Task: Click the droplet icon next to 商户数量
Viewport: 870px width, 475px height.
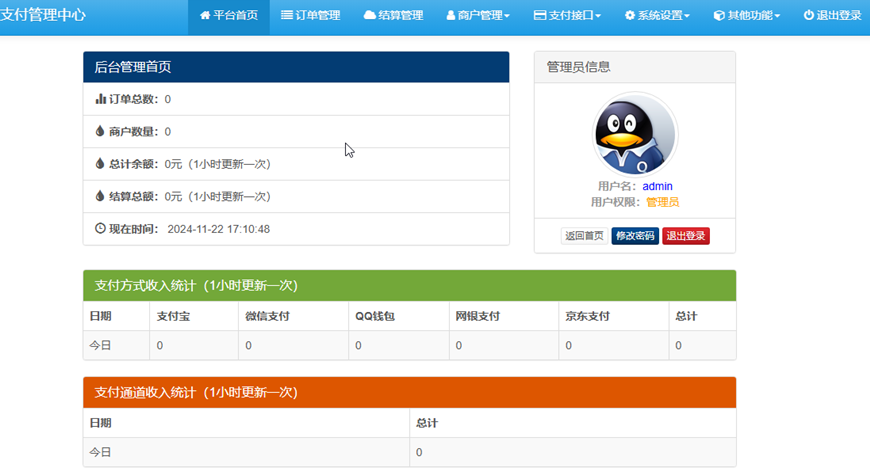Action: 100,131
